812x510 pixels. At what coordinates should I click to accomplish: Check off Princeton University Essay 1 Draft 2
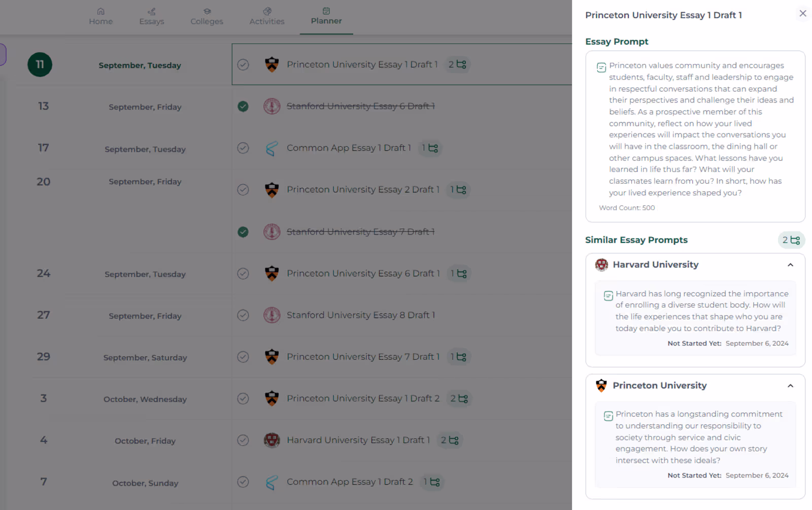tap(243, 398)
